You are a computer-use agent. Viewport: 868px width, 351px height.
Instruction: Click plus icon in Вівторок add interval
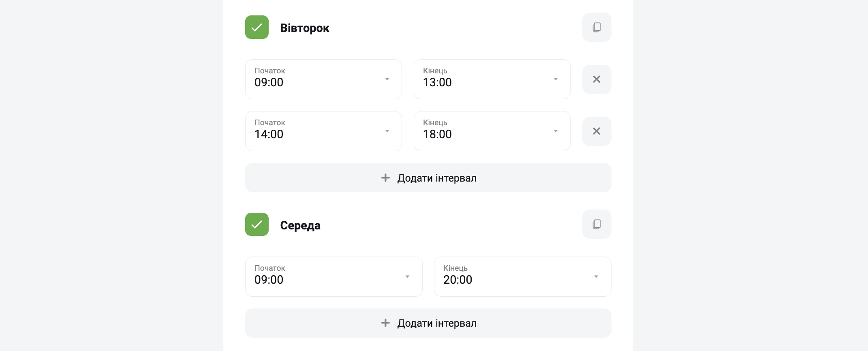pos(385,178)
